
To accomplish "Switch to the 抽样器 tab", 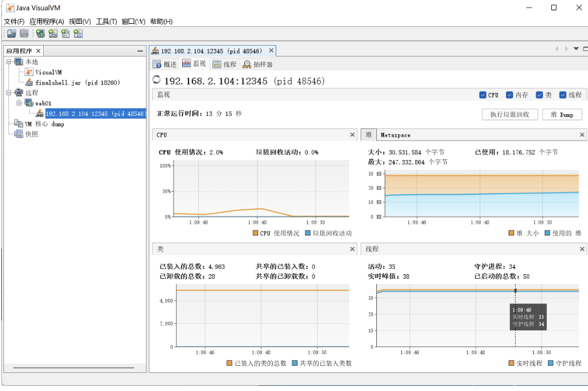I will [258, 64].
